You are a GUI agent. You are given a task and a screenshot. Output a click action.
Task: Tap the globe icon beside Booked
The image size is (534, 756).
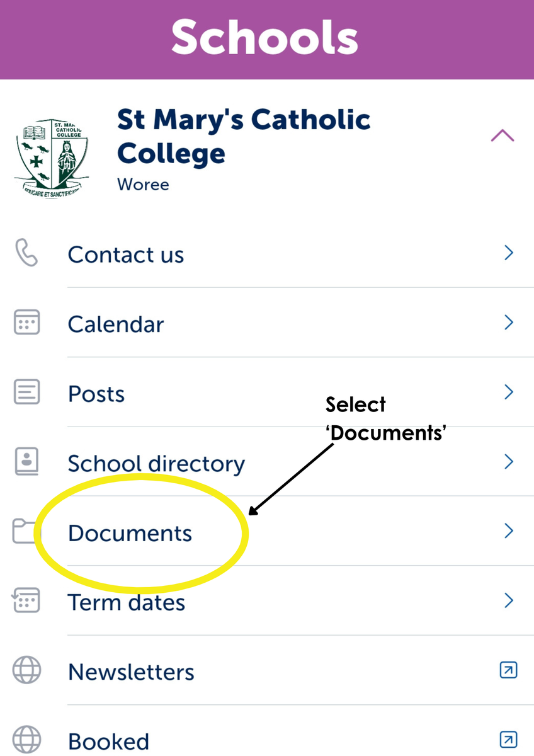click(26, 740)
